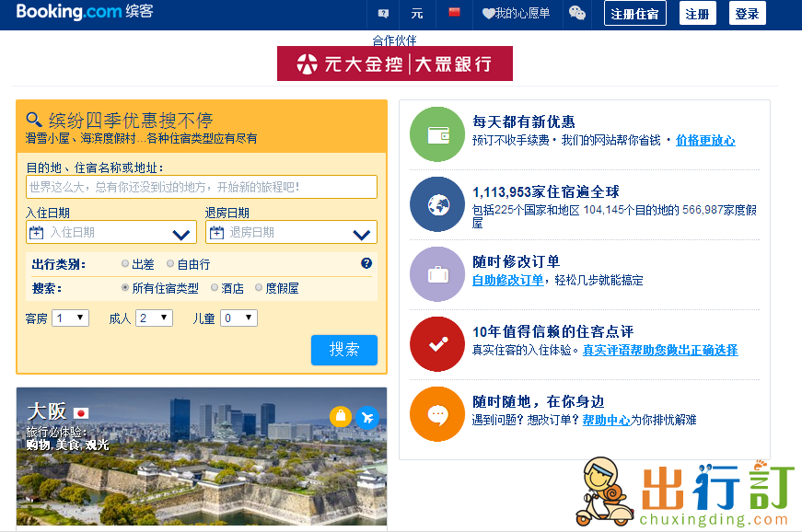Click the Booking.com logo

tap(85, 11)
